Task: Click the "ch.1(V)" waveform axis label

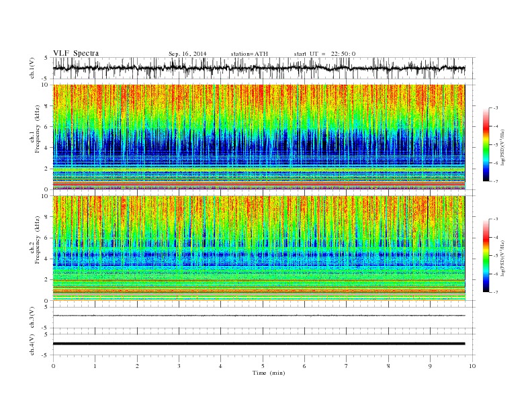Action: [x=32, y=68]
